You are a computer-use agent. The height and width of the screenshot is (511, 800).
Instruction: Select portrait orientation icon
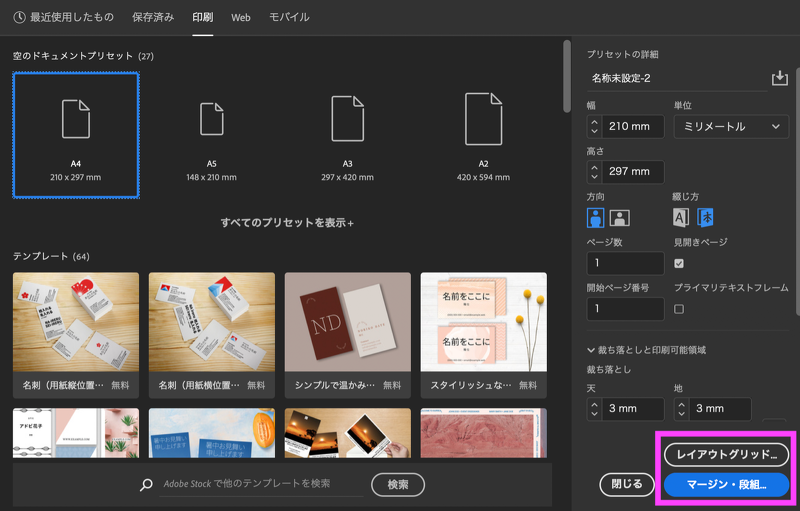[x=596, y=218]
